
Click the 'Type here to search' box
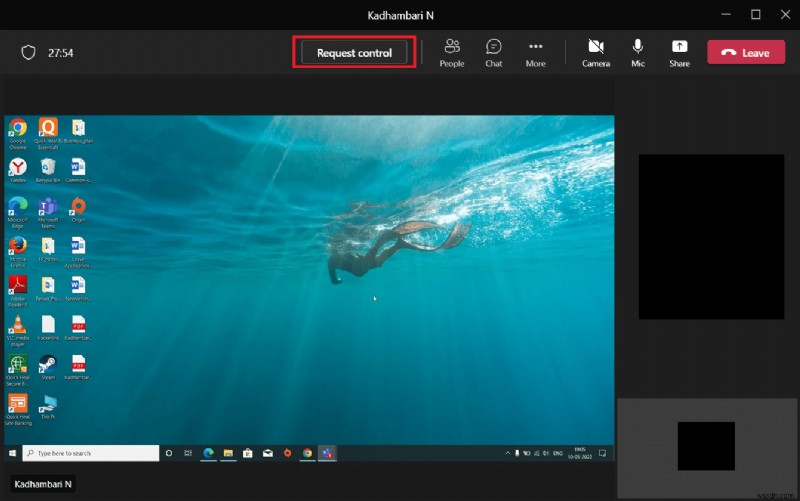click(91, 453)
